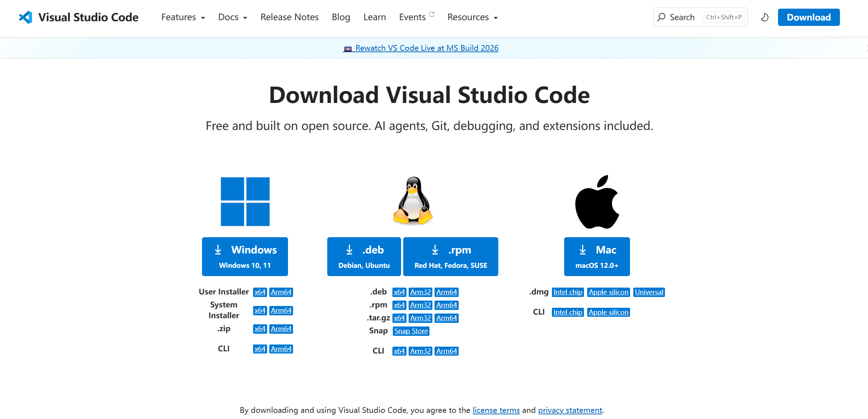
Task: Click the Windows logo image
Action: pos(245,202)
